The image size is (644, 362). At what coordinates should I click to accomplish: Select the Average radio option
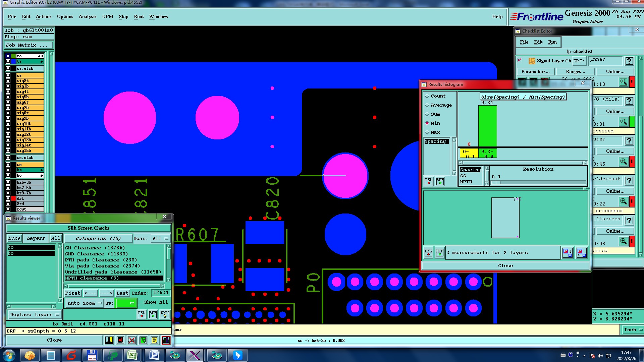pyautogui.click(x=427, y=105)
